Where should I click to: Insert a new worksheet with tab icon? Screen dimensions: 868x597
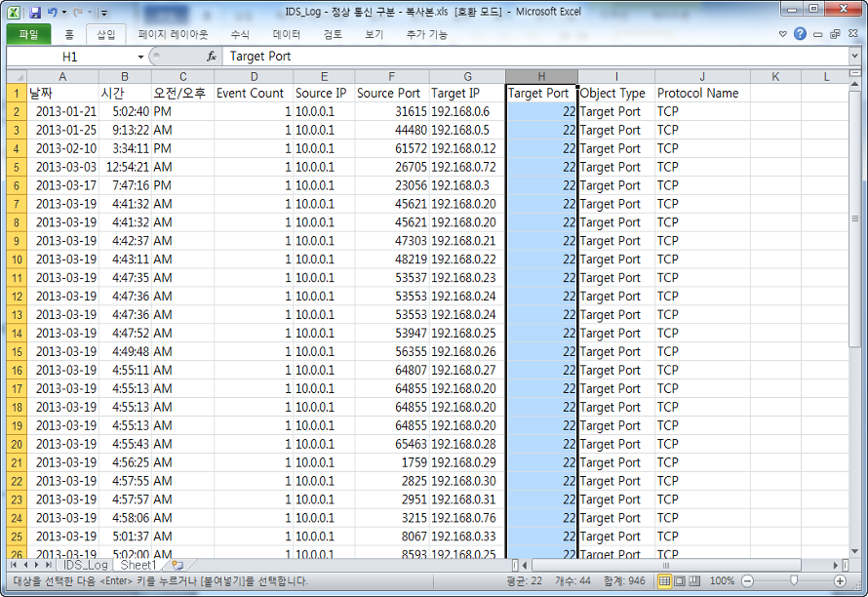178,566
